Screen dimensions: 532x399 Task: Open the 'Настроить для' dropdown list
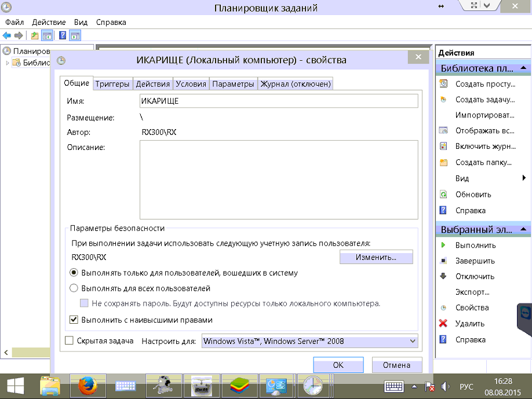(x=309, y=341)
